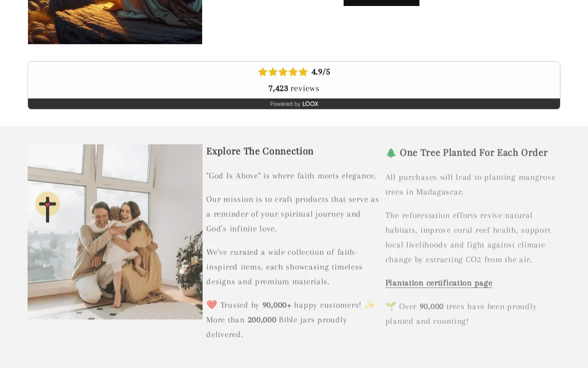Click the sparkles emoji after happy customers

point(370,305)
